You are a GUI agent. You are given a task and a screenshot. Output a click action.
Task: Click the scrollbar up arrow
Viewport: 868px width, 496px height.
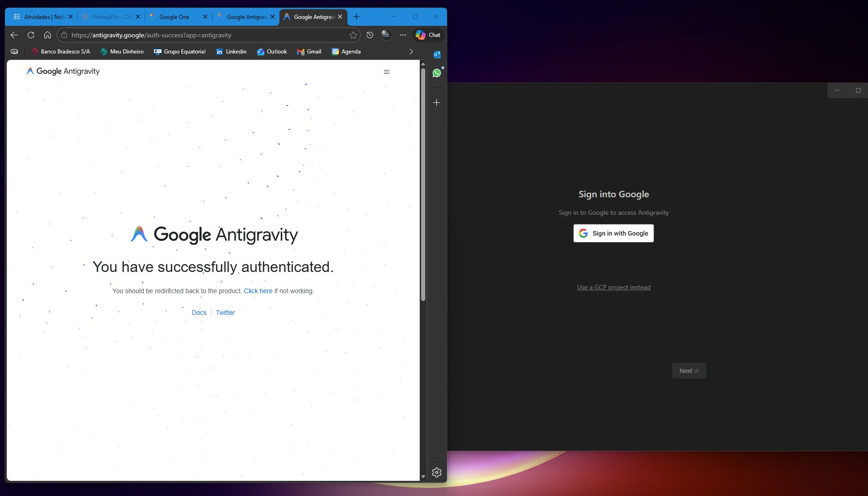coord(423,64)
